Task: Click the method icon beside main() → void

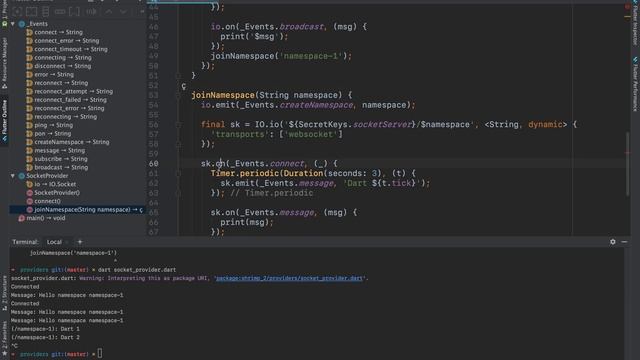Action: click(x=22, y=218)
